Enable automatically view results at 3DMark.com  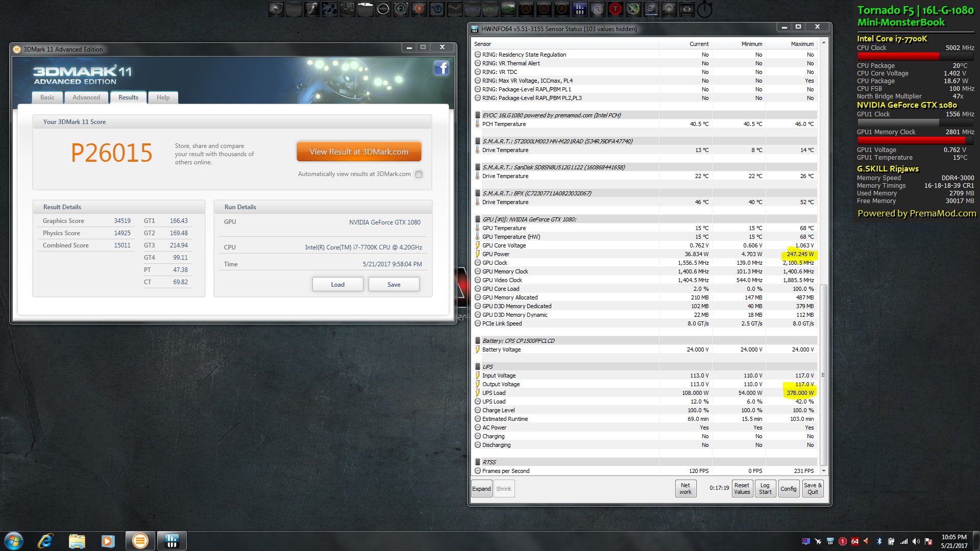419,174
